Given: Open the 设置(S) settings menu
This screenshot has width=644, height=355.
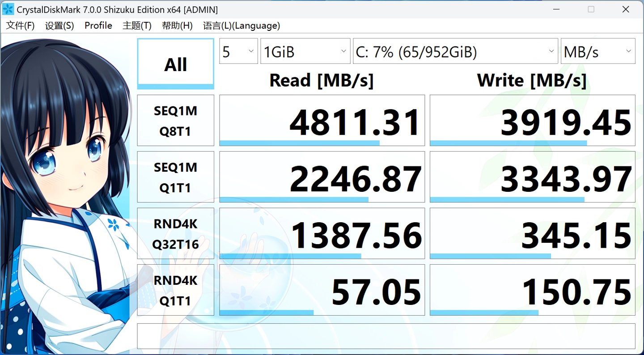Looking at the screenshot, I should pyautogui.click(x=59, y=25).
